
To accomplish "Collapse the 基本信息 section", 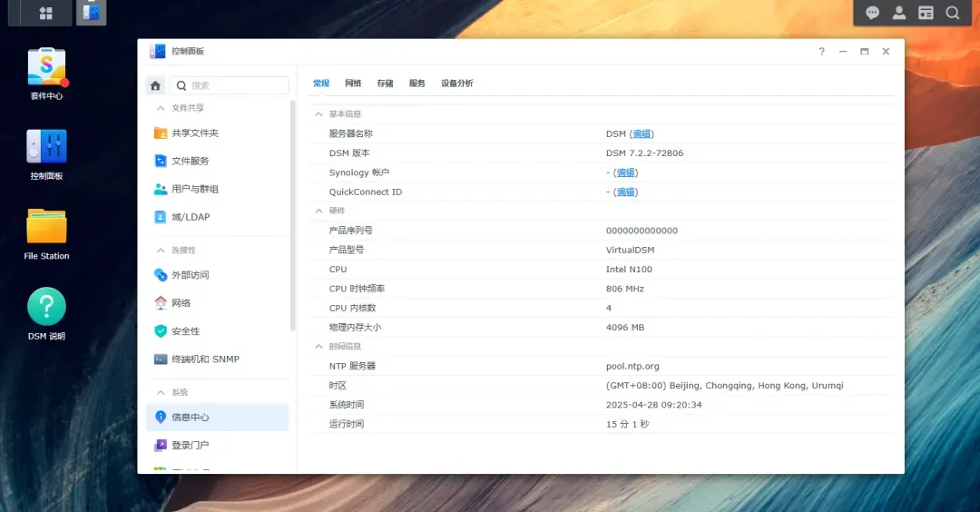I will (318, 113).
